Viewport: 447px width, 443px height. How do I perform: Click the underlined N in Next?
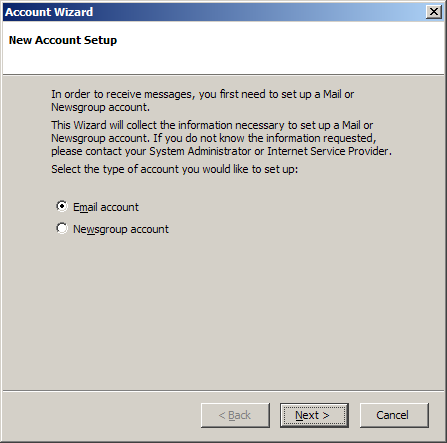(299, 415)
